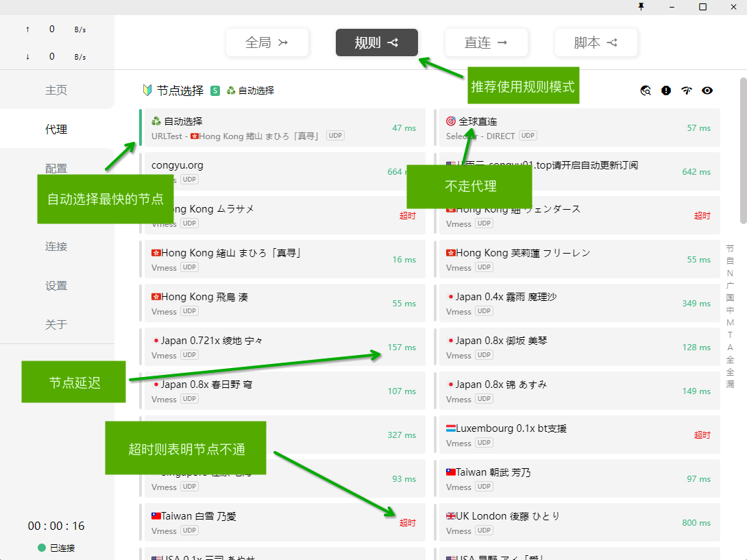Switch to 直连 direct mode
The height and width of the screenshot is (560, 747).
click(x=486, y=42)
